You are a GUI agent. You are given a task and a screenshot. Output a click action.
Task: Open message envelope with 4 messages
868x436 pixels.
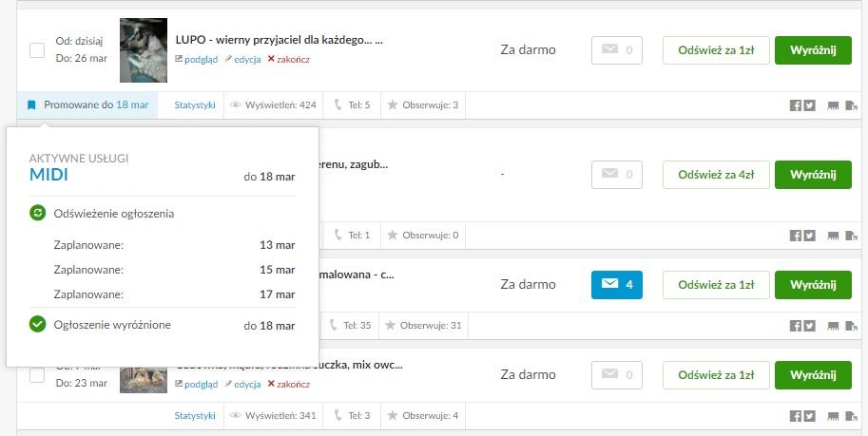click(x=617, y=284)
